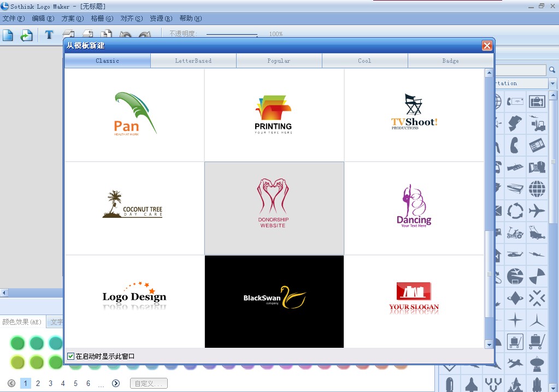Pick the ticket card shape

(x=537, y=145)
